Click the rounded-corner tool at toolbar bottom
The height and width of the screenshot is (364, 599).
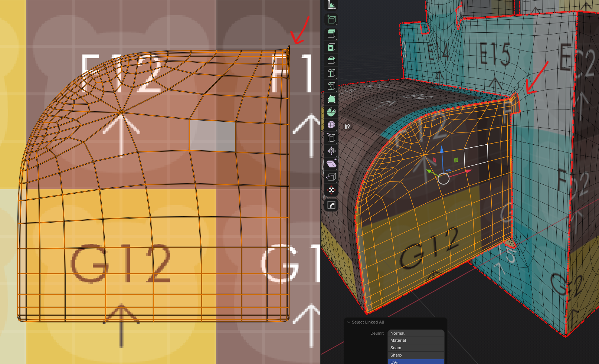coord(331,205)
